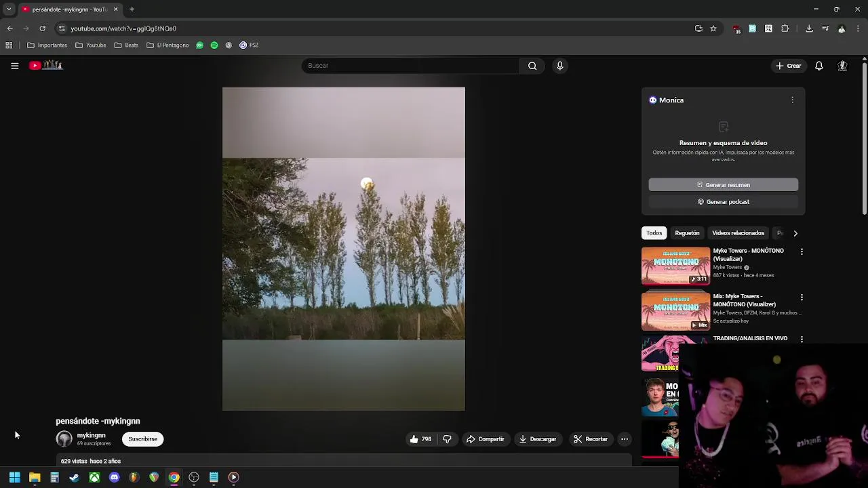The height and width of the screenshot is (488, 868).
Task: Focus the Buscar search field
Action: pos(411,66)
